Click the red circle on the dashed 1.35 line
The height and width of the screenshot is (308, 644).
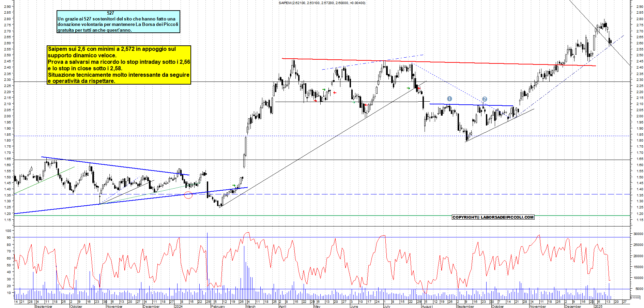(x=188, y=195)
